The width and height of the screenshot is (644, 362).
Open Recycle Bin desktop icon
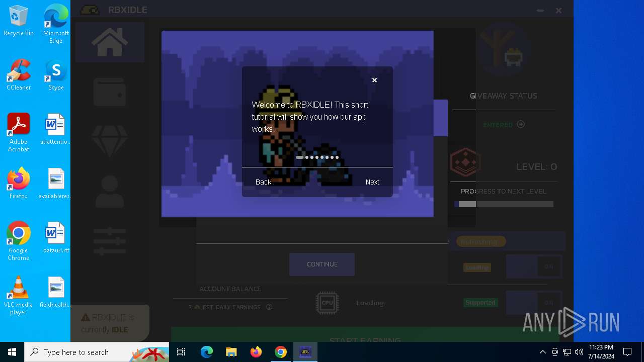click(19, 21)
